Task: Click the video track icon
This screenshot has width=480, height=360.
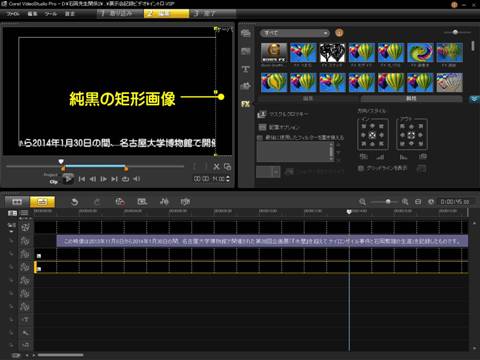Action: pyautogui.click(x=25, y=228)
